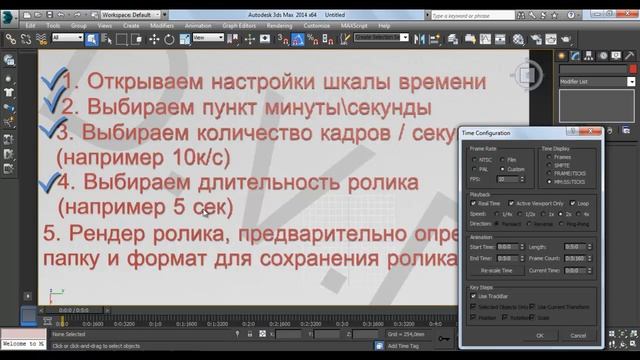Screen dimensions: 640x360
Task: Click OK in Time Configuration dialog
Action: [540, 336]
